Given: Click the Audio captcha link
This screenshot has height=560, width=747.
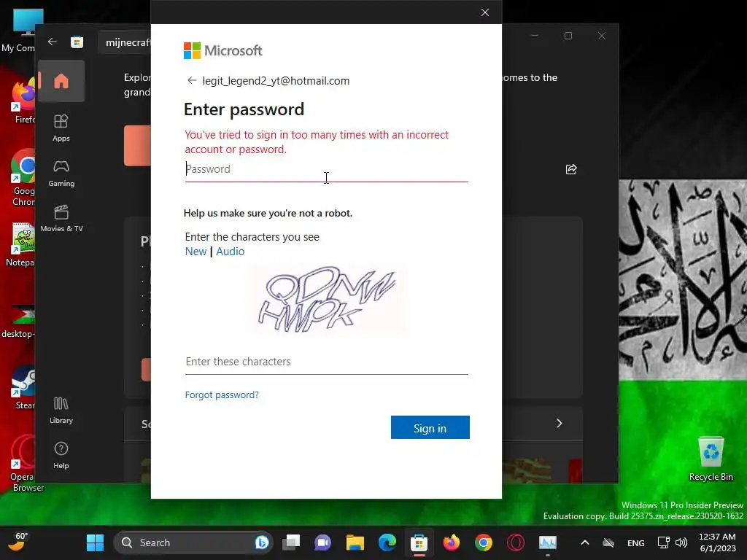Looking at the screenshot, I should (x=230, y=252).
